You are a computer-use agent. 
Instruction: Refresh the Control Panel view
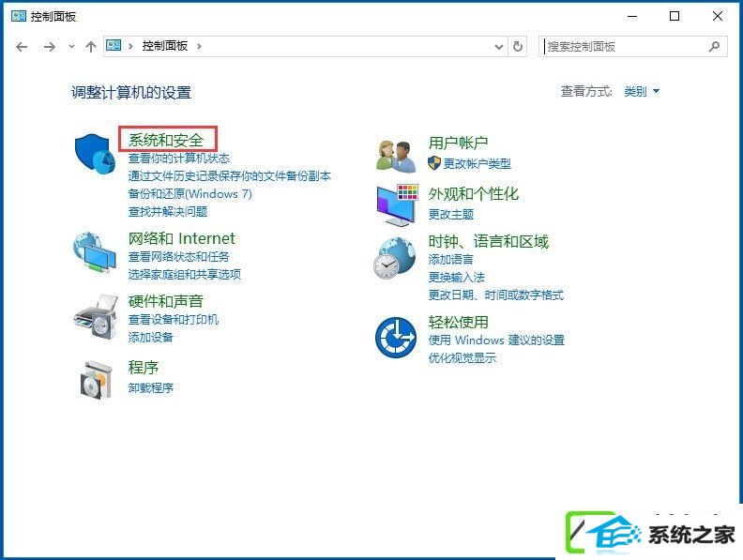point(518,46)
